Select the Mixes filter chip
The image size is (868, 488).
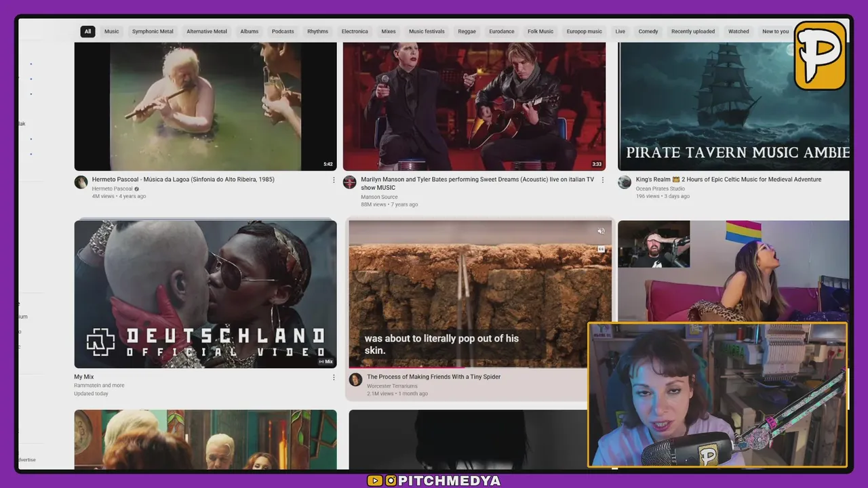[x=389, y=31]
